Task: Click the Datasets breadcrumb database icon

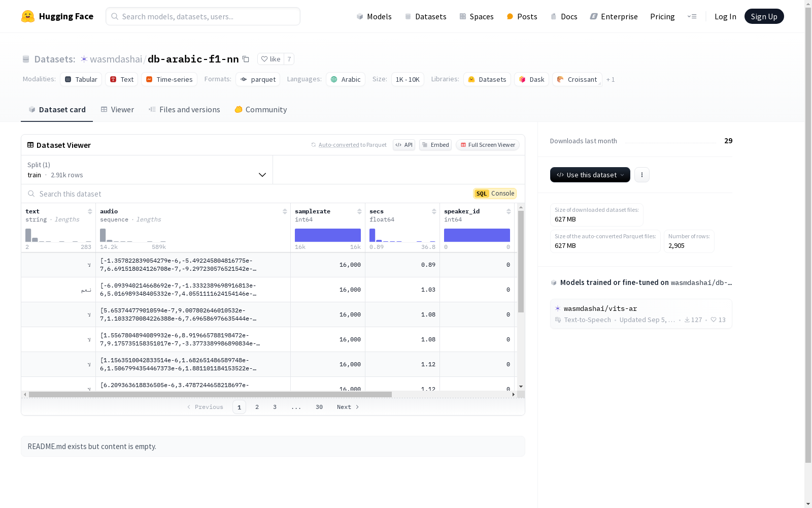Action: [x=26, y=59]
